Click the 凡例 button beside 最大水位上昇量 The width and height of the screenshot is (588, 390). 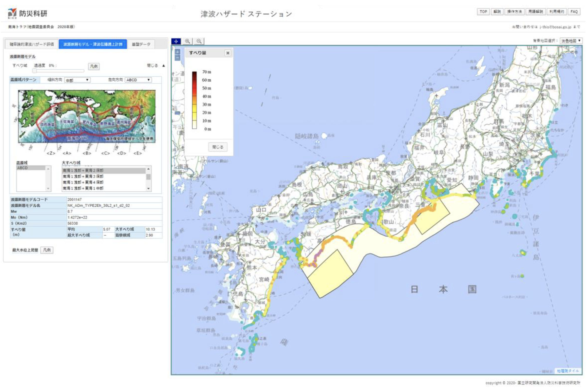point(47,250)
